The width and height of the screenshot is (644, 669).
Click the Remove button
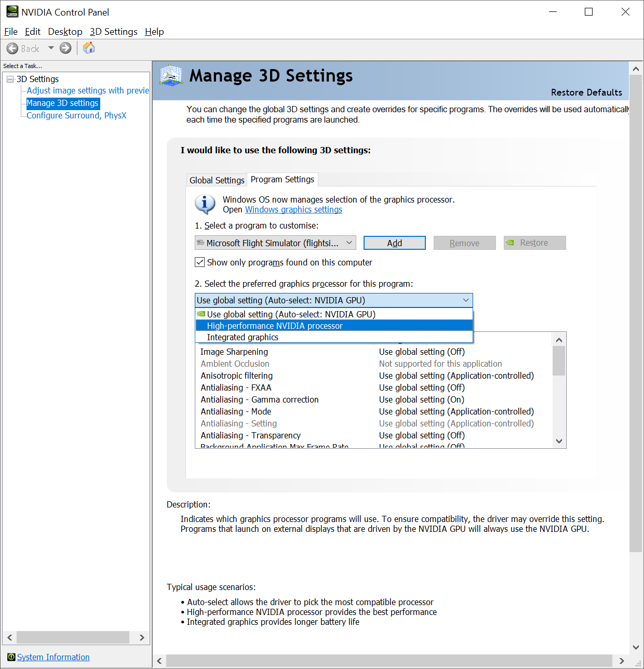[465, 243]
